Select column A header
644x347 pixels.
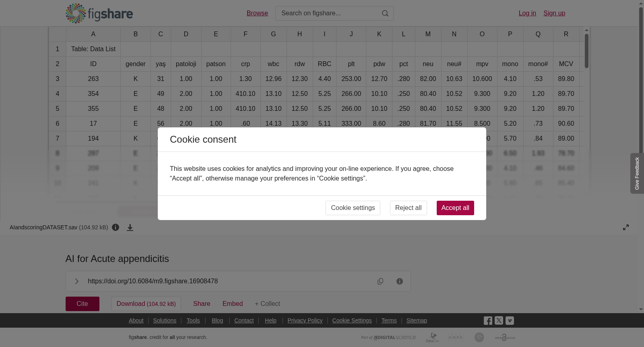[93, 34]
